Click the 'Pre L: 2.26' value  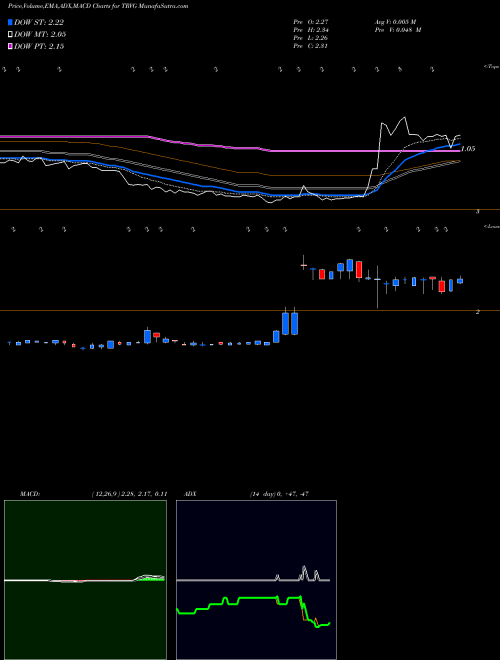tap(311, 37)
